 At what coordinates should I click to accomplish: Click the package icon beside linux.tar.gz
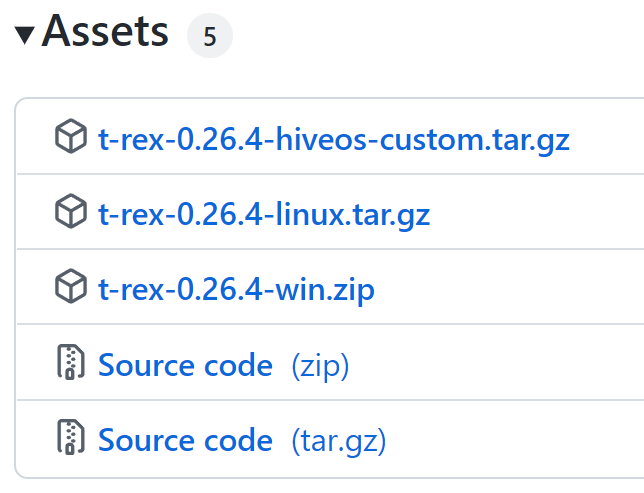click(x=70, y=213)
